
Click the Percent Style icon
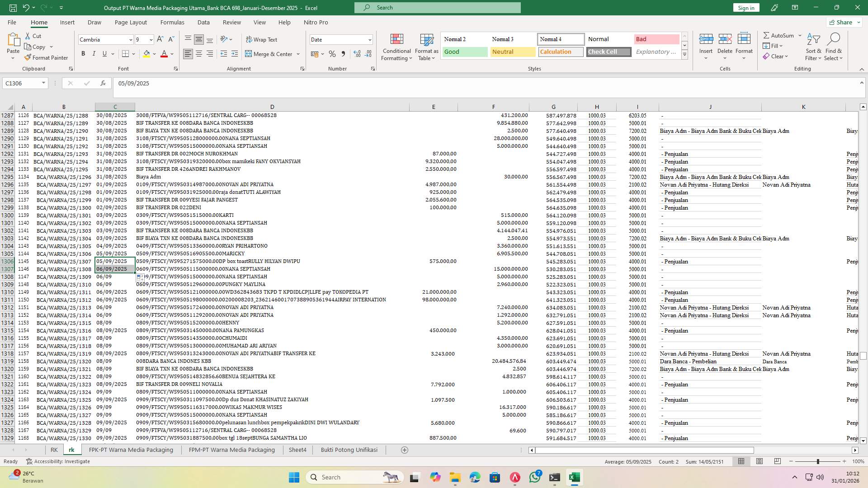[332, 53]
